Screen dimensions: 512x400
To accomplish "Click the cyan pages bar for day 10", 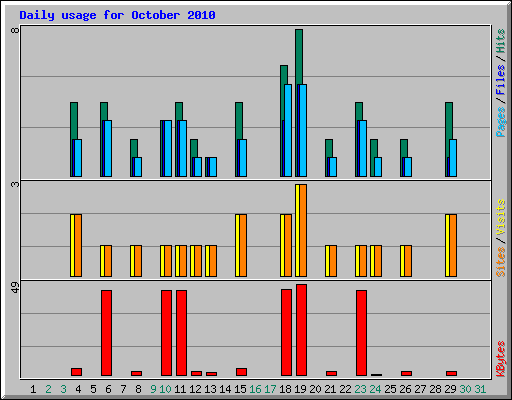I will coord(168,149).
